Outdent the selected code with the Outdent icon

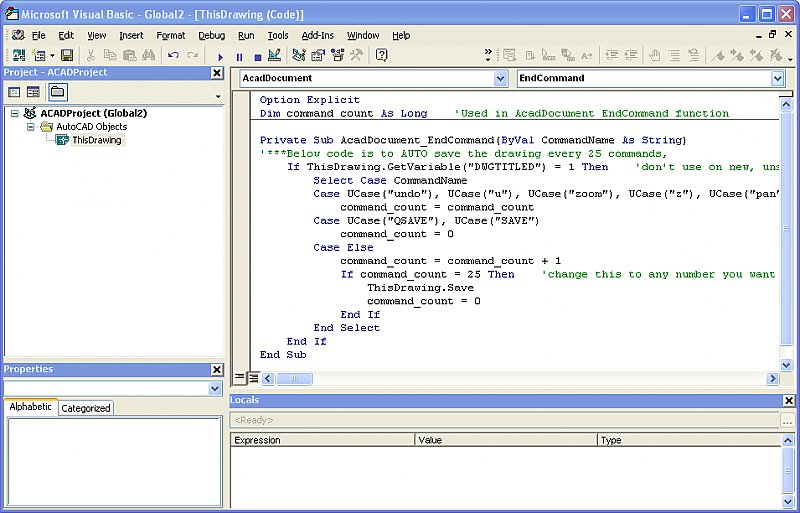point(631,55)
